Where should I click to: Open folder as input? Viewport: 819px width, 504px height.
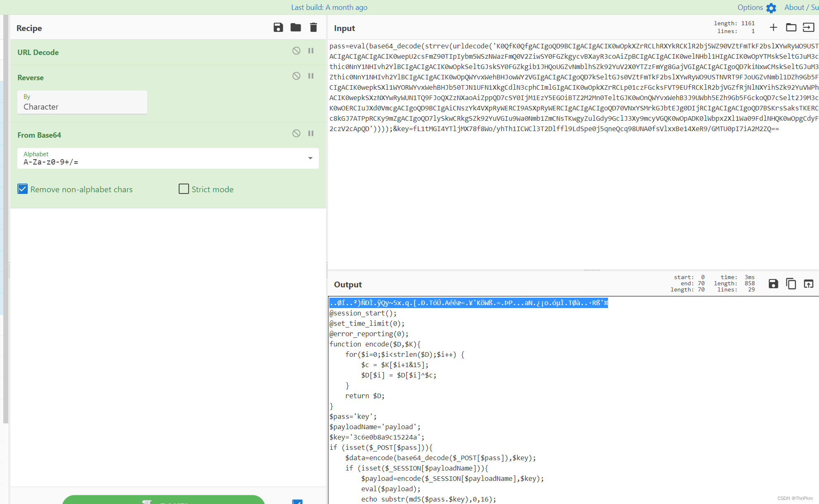[791, 28]
